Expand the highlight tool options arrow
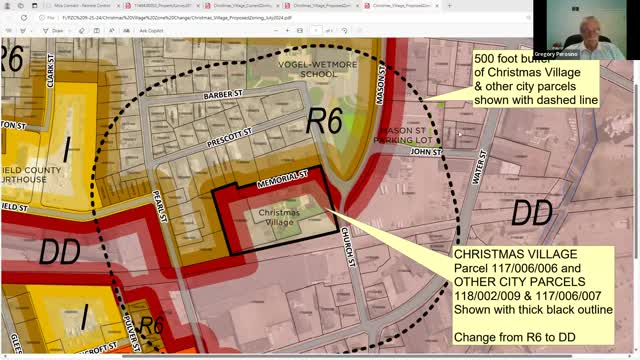The image size is (640, 360). [32, 31]
